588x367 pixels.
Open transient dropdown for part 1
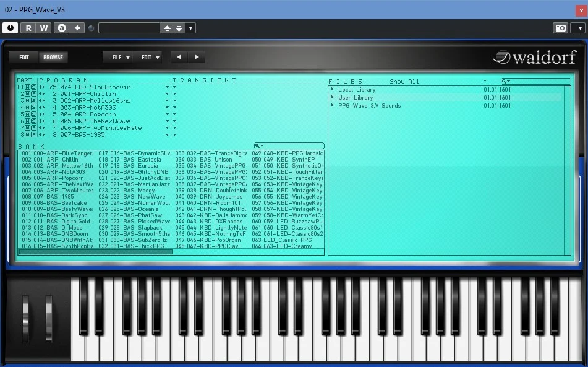pyautogui.click(x=175, y=87)
